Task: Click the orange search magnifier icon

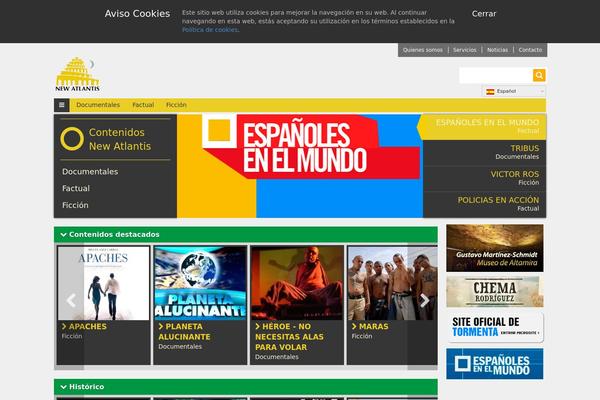Action: point(539,75)
